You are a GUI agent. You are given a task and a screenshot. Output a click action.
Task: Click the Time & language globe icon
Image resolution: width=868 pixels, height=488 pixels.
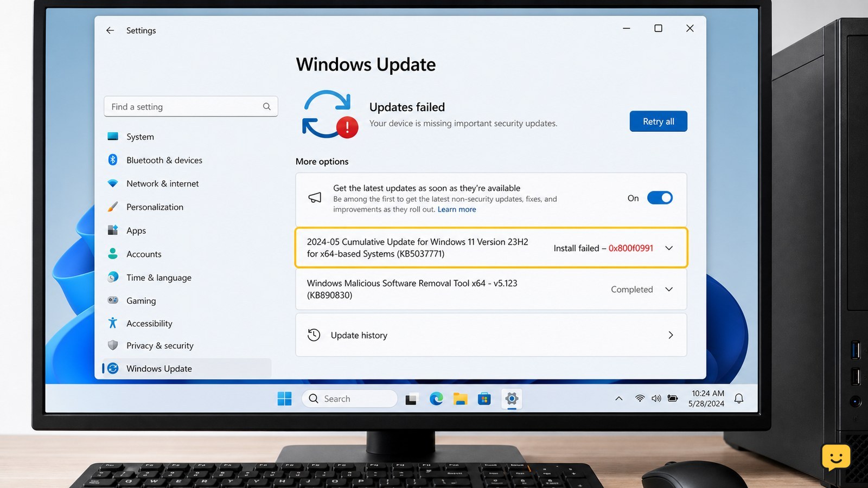(113, 277)
